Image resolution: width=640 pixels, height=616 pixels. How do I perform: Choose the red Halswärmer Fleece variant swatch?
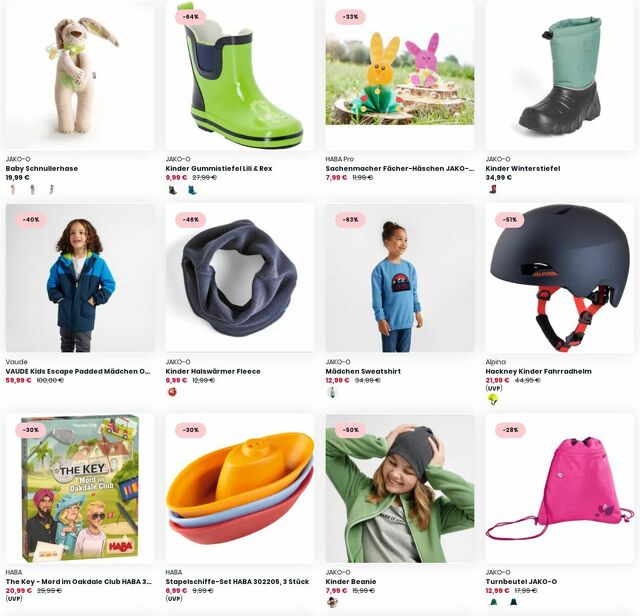[172, 392]
